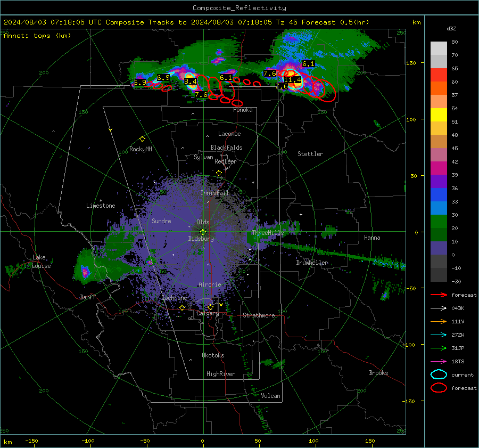Viewport: 479px width, 448px height.
Task: Click the yellow diamond marker above Calgary
Action: (x=210, y=307)
